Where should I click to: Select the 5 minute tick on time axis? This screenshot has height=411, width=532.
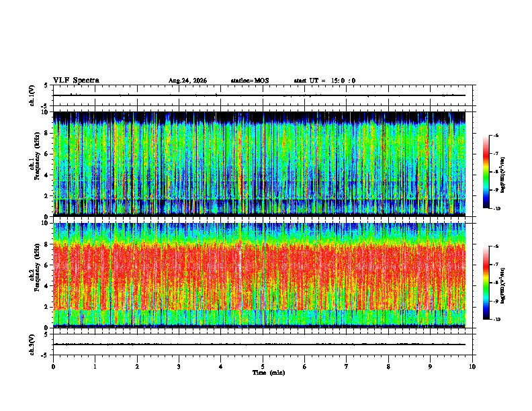tap(263, 367)
